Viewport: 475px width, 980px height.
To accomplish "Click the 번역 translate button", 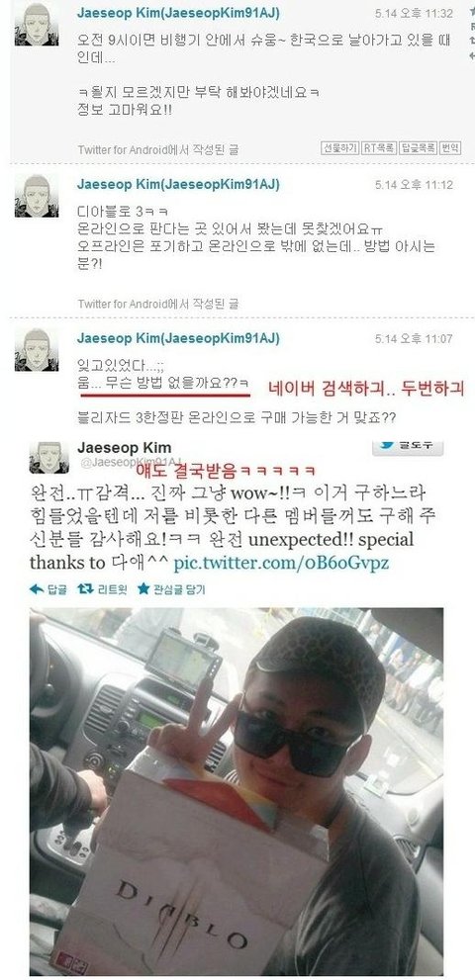I will click(x=450, y=148).
